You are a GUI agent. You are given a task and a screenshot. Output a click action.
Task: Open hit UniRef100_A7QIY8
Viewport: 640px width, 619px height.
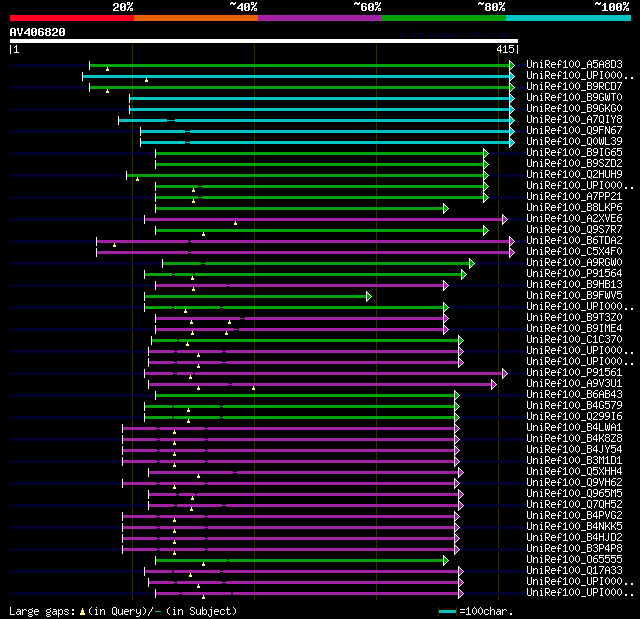574,120
